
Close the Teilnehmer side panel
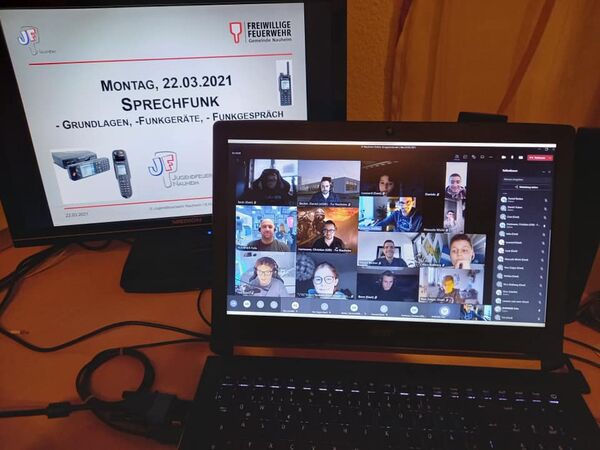pyautogui.click(x=549, y=171)
